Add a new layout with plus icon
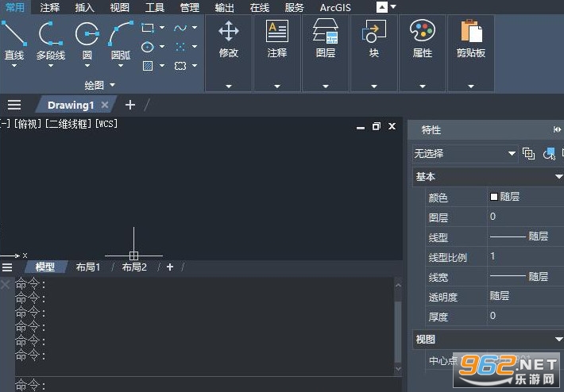Viewport: 564px width, 392px height. pyautogui.click(x=170, y=267)
